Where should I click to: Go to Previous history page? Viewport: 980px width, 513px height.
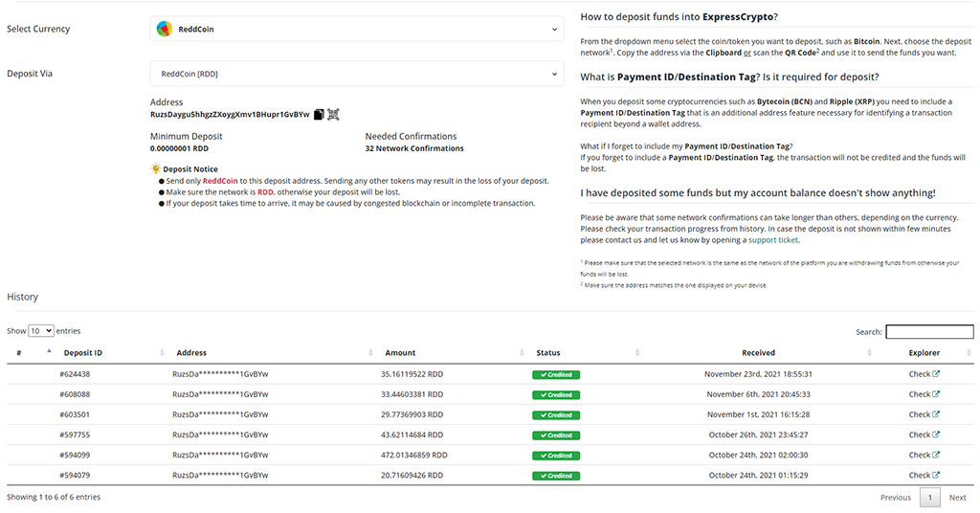coord(896,498)
